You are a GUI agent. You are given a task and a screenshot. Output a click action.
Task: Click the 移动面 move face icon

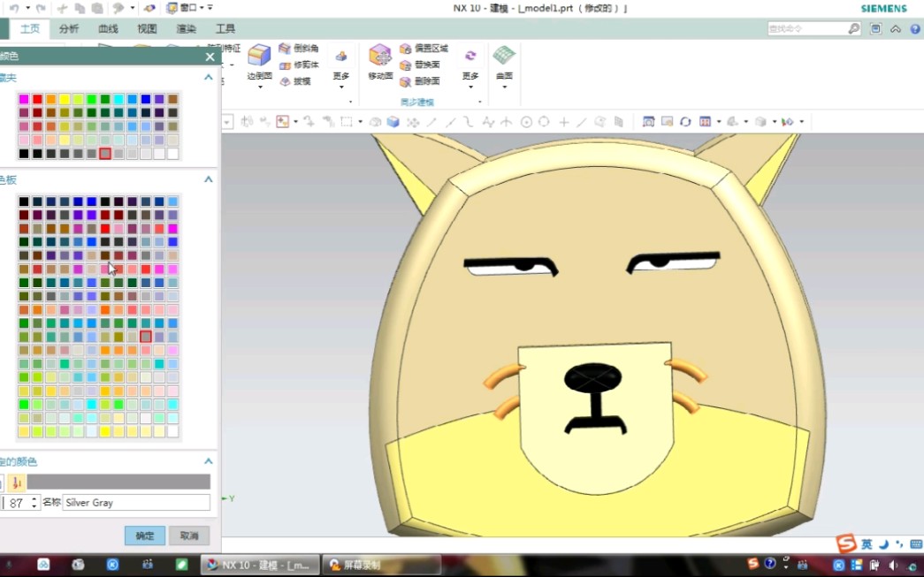point(380,56)
